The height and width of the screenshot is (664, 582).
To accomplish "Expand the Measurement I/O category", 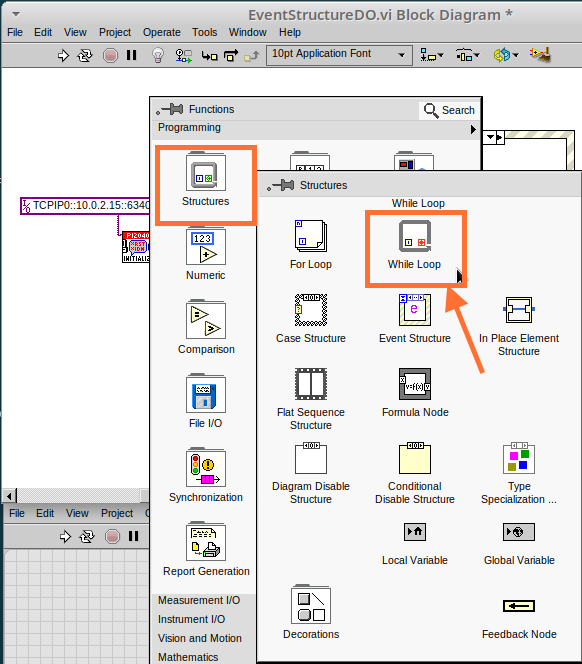I will [x=199, y=600].
